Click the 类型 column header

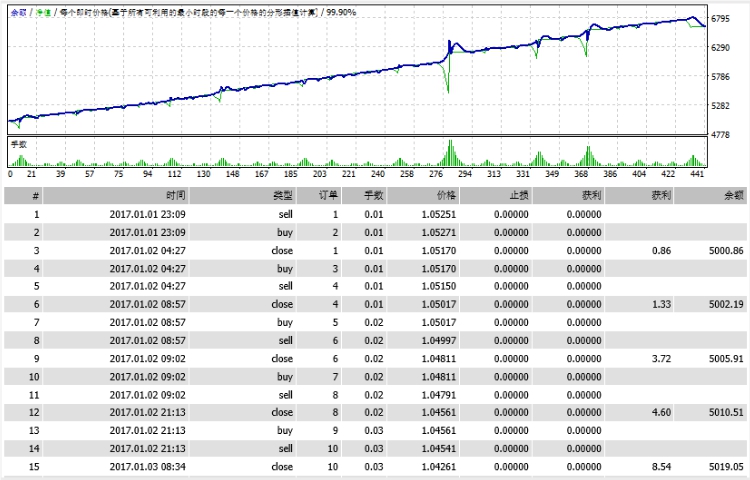pos(243,195)
